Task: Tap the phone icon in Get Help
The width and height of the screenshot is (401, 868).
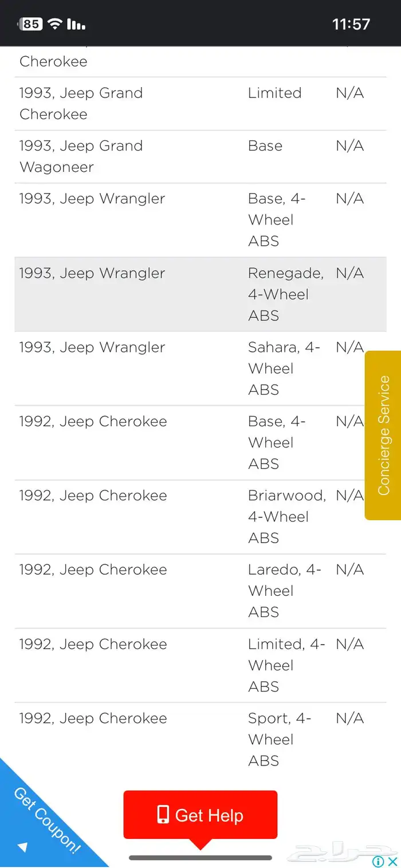Action: pos(163,815)
